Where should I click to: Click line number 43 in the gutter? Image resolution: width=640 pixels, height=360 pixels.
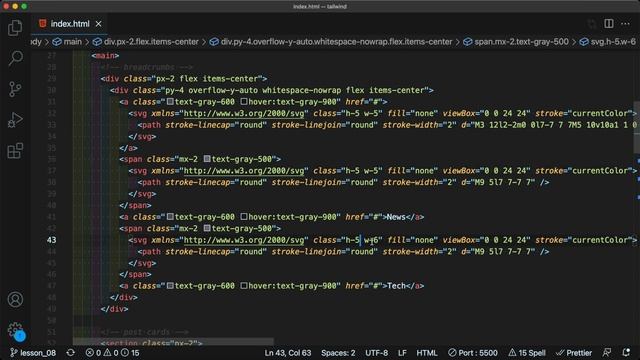[51, 240]
